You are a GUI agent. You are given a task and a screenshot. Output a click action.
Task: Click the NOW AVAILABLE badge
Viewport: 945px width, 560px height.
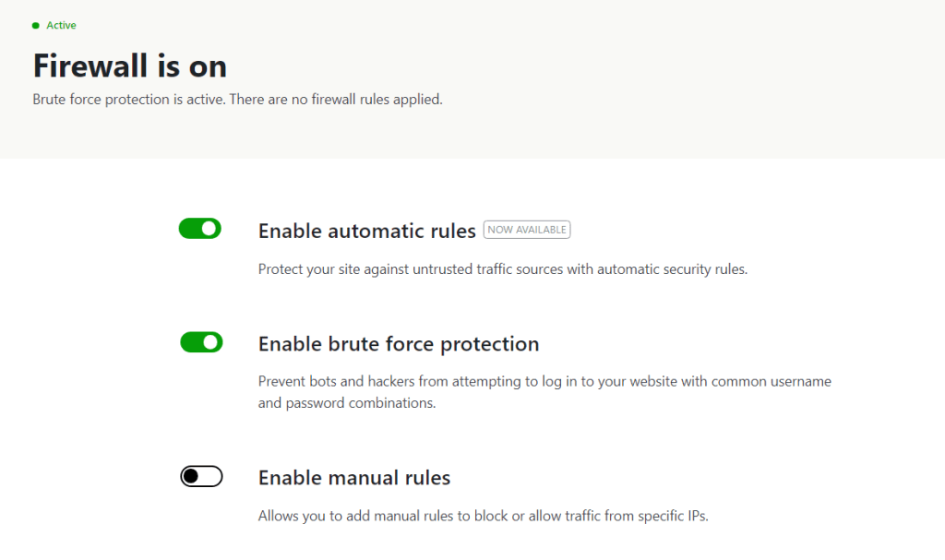point(526,229)
